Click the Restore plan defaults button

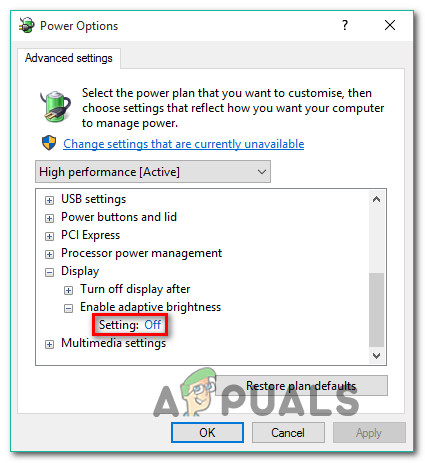click(301, 386)
